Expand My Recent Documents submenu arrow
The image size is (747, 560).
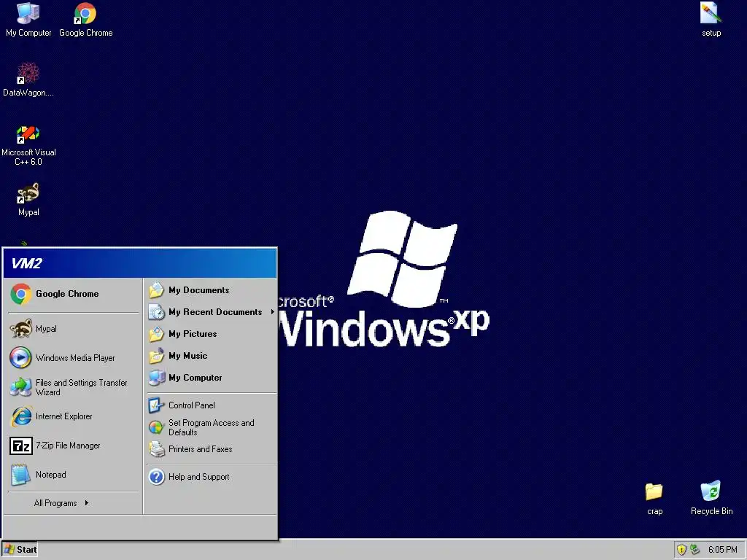pos(273,312)
